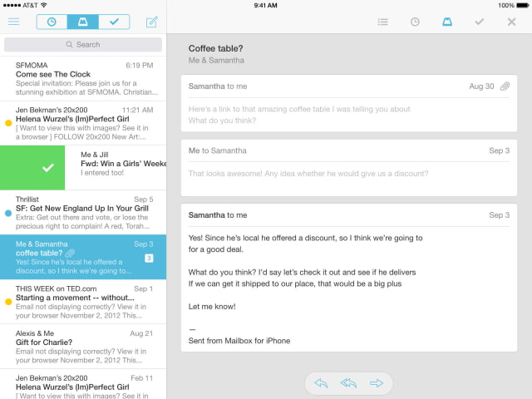Open Thrillist SF New England email
Screen dimensions: 532x399
coord(83,212)
